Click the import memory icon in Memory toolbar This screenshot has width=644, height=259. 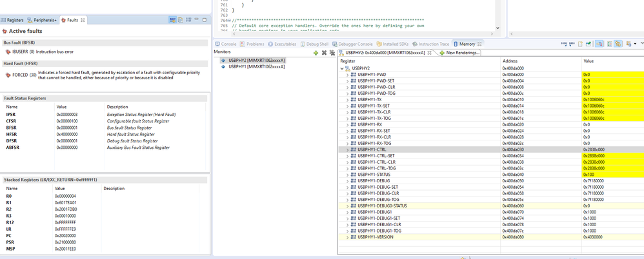564,43
